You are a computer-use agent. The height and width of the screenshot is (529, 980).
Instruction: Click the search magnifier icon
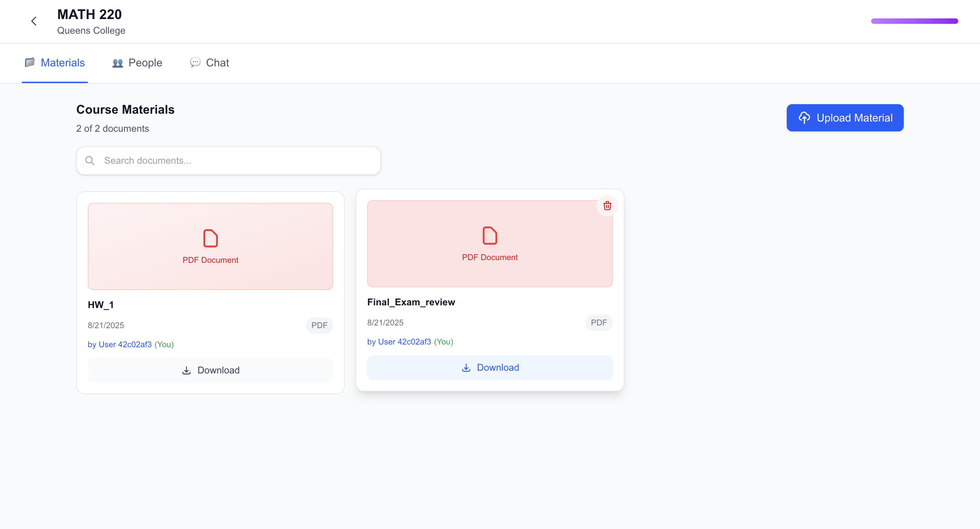click(x=90, y=161)
